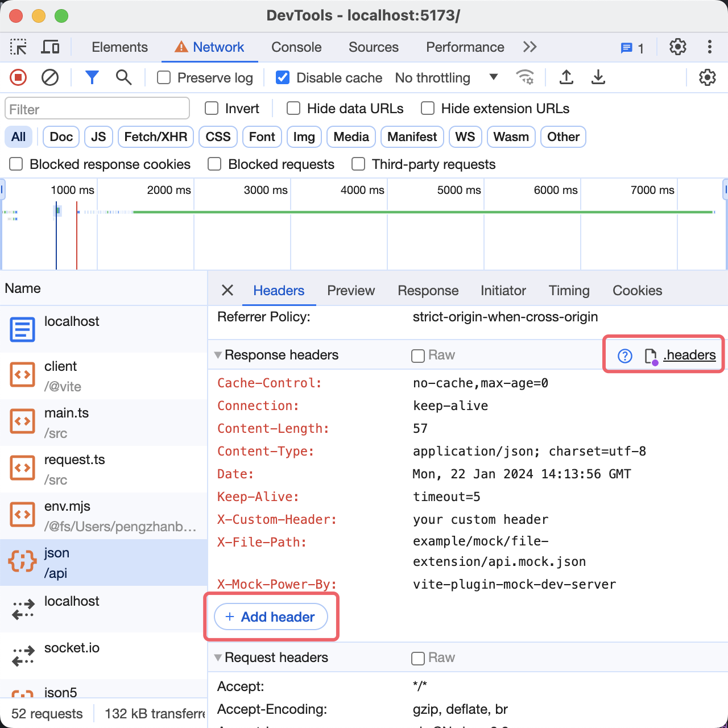728x728 pixels.
Task: Toggle the filter funnel icon
Action: click(x=92, y=77)
